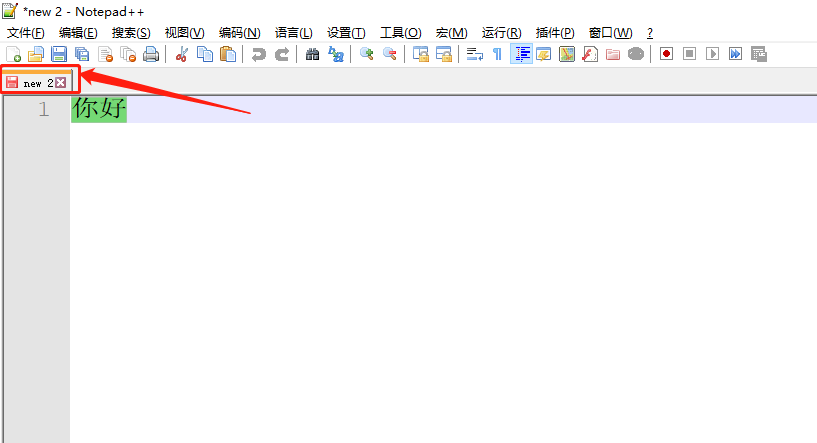Show all characters with pilcrow icon
The image size is (817, 443).
click(498, 54)
